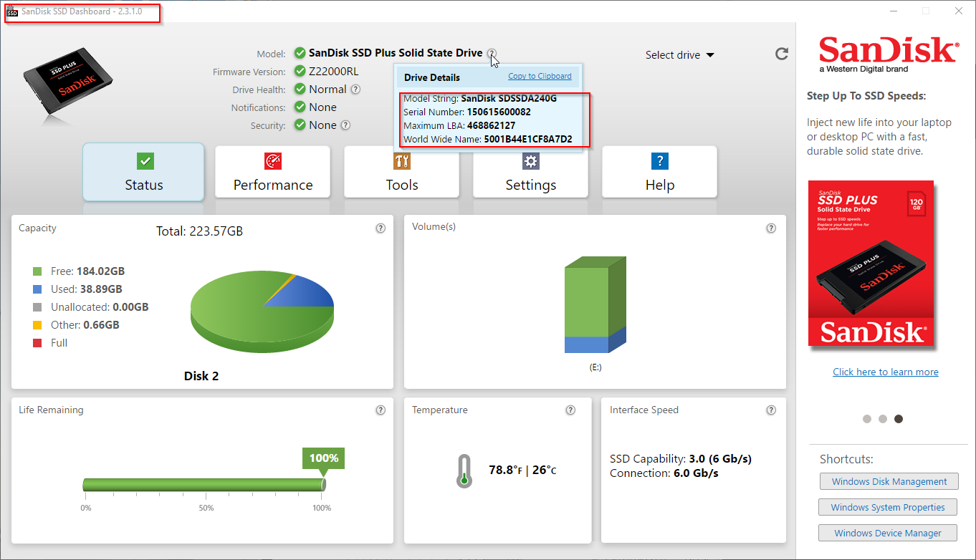Open Windows Disk Management shortcut
Viewport: 976px width, 560px height.
pyautogui.click(x=889, y=482)
